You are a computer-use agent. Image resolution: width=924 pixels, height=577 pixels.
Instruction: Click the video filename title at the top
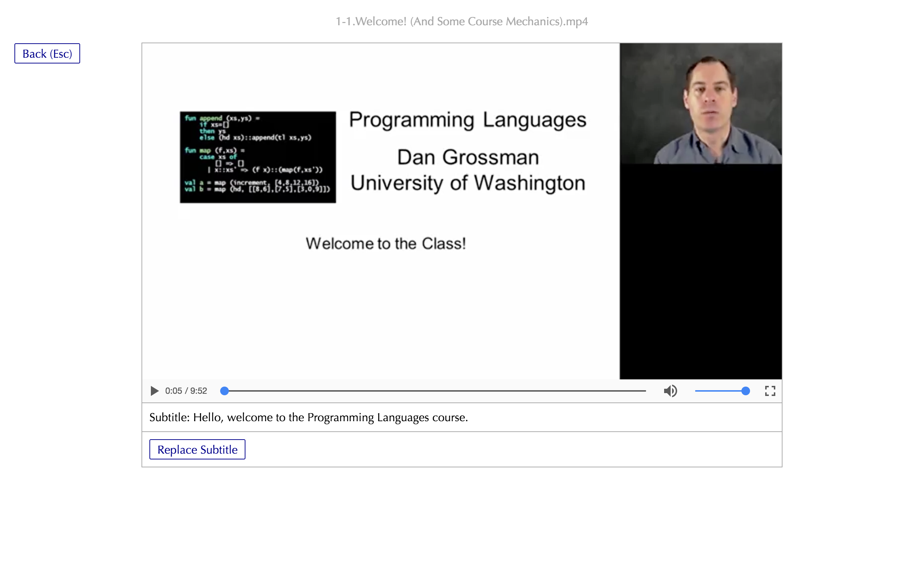tap(462, 21)
